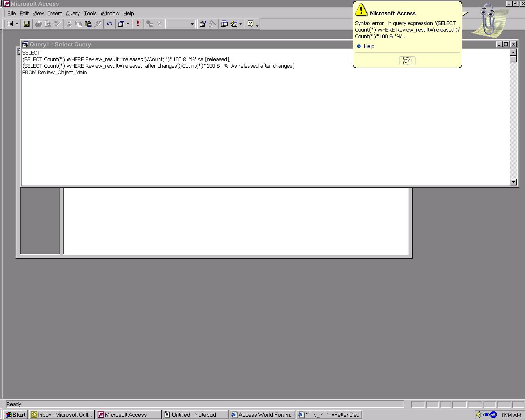The height and width of the screenshot is (420, 525).
Task: Click the Properties toolbar icon
Action: point(203,24)
